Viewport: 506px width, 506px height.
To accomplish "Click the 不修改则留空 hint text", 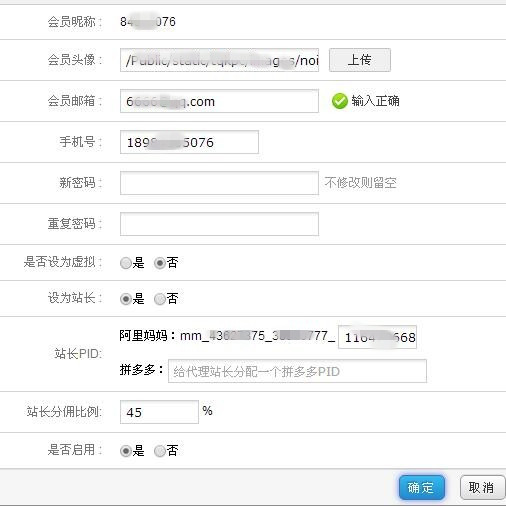I will click(361, 183).
